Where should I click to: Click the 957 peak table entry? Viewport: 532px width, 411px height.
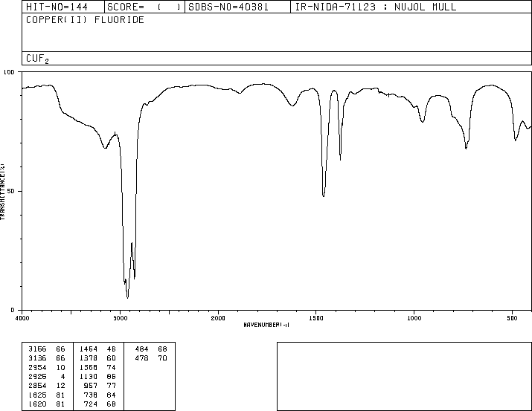pos(91,386)
